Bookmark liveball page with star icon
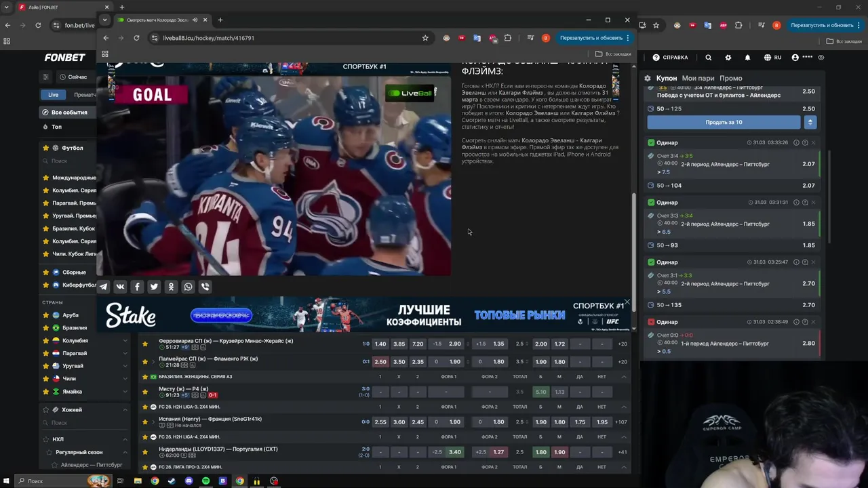The height and width of the screenshot is (488, 868). [425, 38]
